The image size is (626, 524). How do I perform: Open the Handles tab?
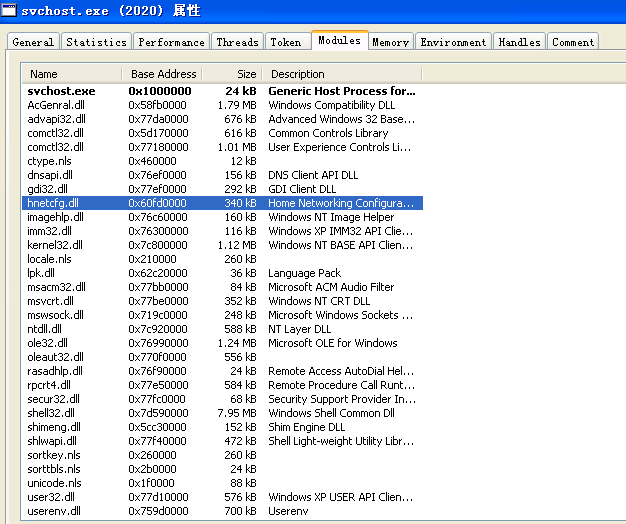click(x=519, y=42)
